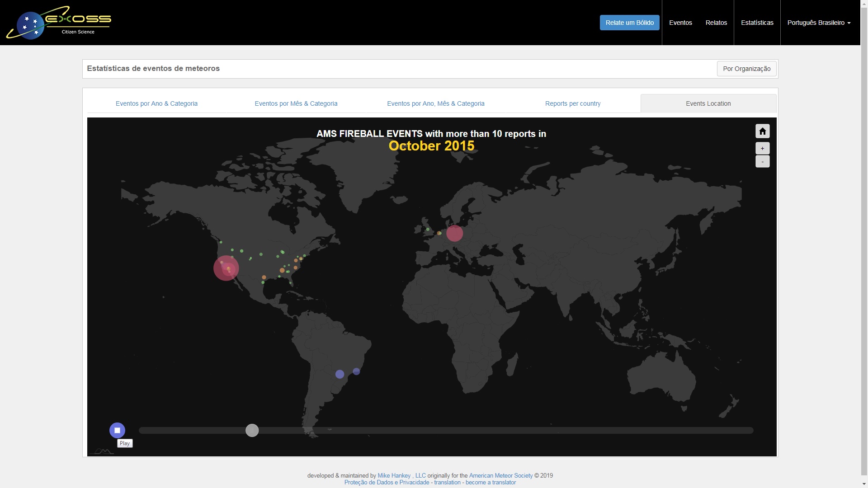
Task: Open the Estatísticas menu
Action: pos(757,23)
